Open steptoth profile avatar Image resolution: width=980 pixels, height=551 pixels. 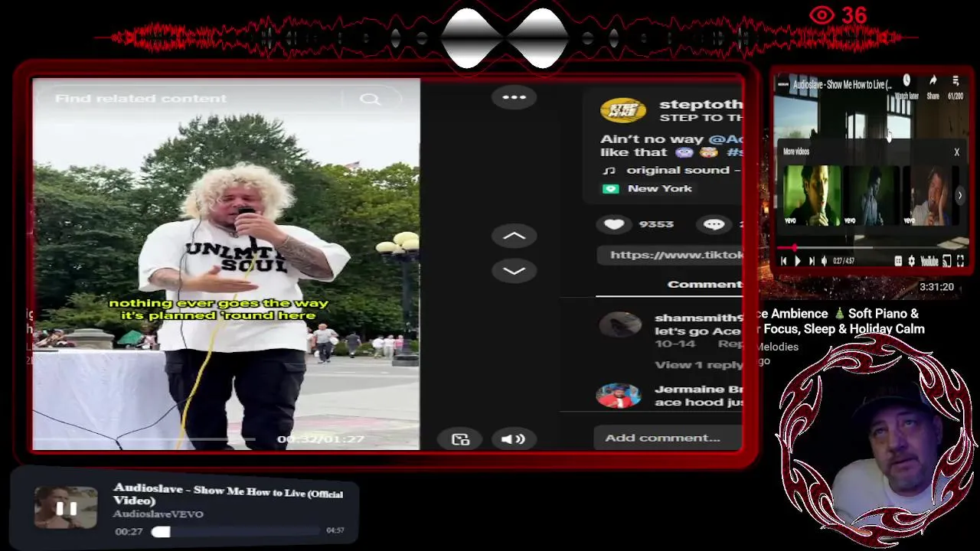click(x=622, y=110)
